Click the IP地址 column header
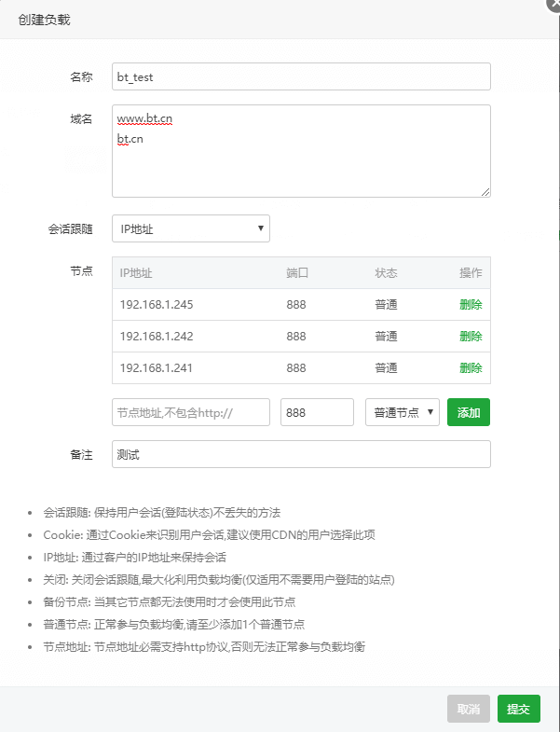The height and width of the screenshot is (732, 560). 136,273
